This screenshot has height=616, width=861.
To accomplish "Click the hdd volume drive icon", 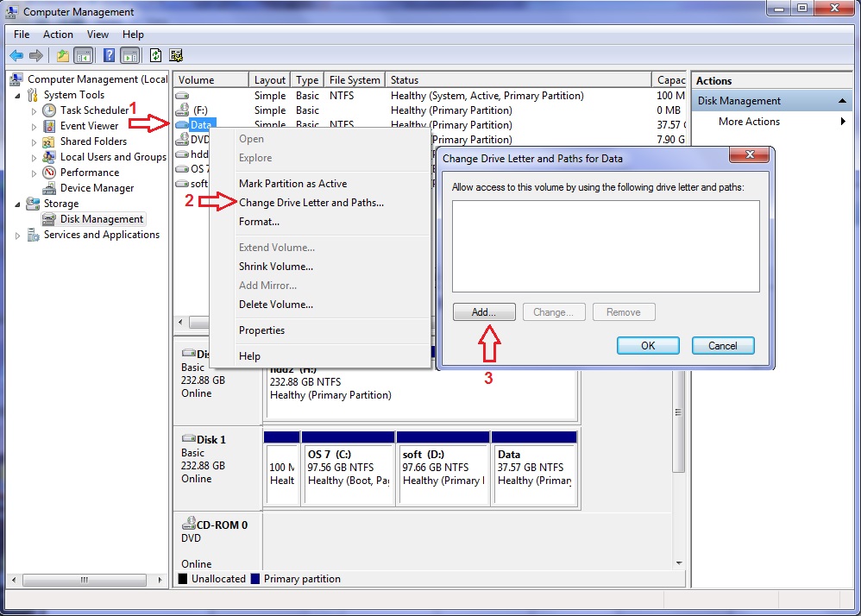I will pyautogui.click(x=182, y=154).
